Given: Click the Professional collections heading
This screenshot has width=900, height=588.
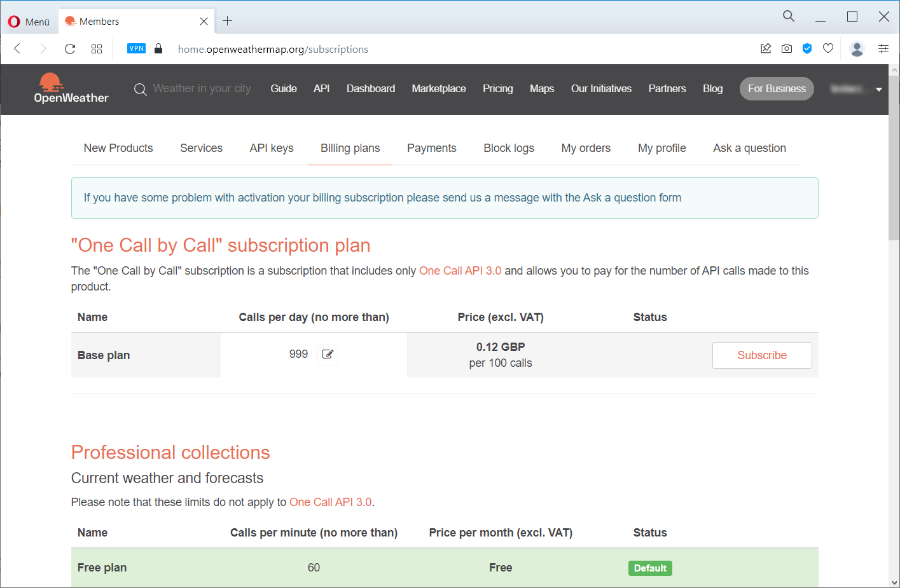Looking at the screenshot, I should click(x=170, y=453).
